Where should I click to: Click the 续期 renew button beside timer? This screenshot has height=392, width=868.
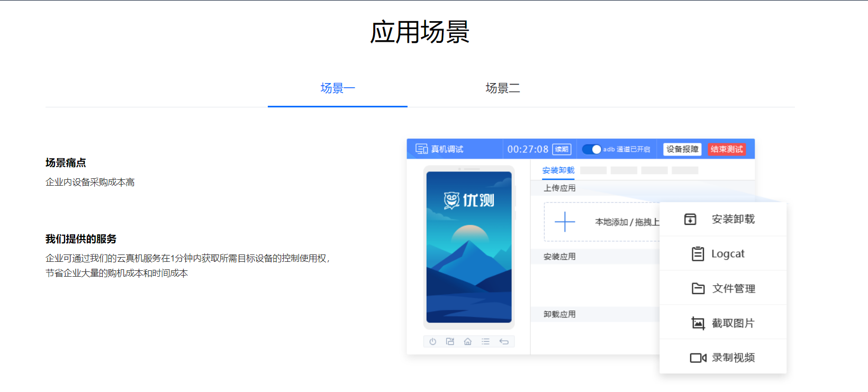[562, 149]
